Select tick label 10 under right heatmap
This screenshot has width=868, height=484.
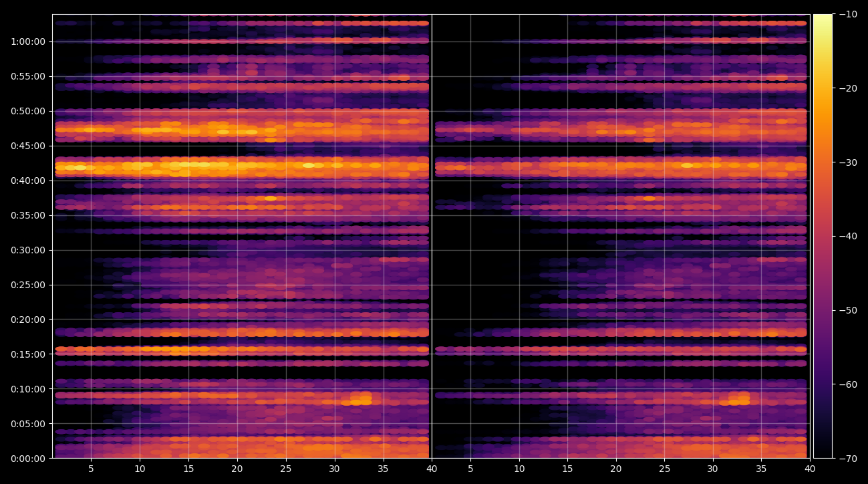(519, 469)
